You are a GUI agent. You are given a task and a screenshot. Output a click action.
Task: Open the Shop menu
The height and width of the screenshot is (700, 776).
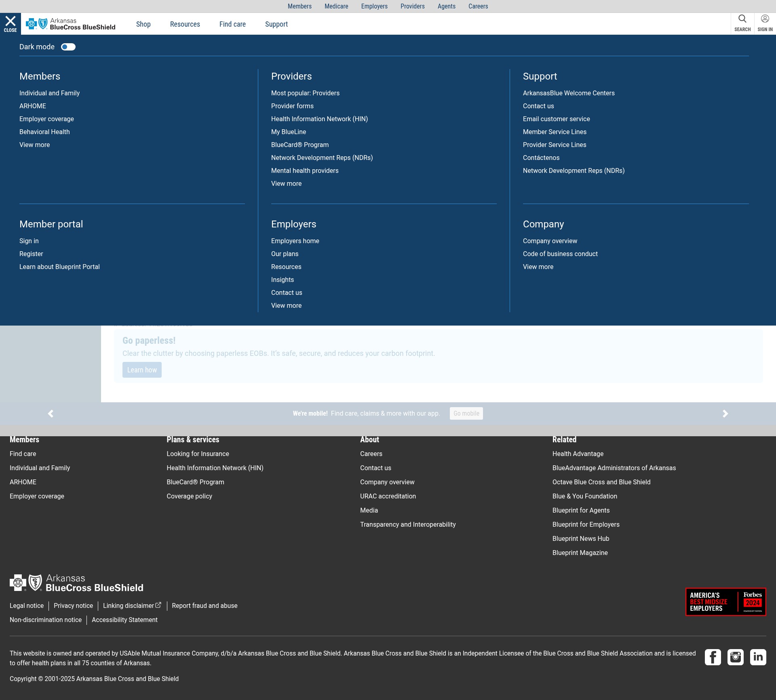point(143,24)
